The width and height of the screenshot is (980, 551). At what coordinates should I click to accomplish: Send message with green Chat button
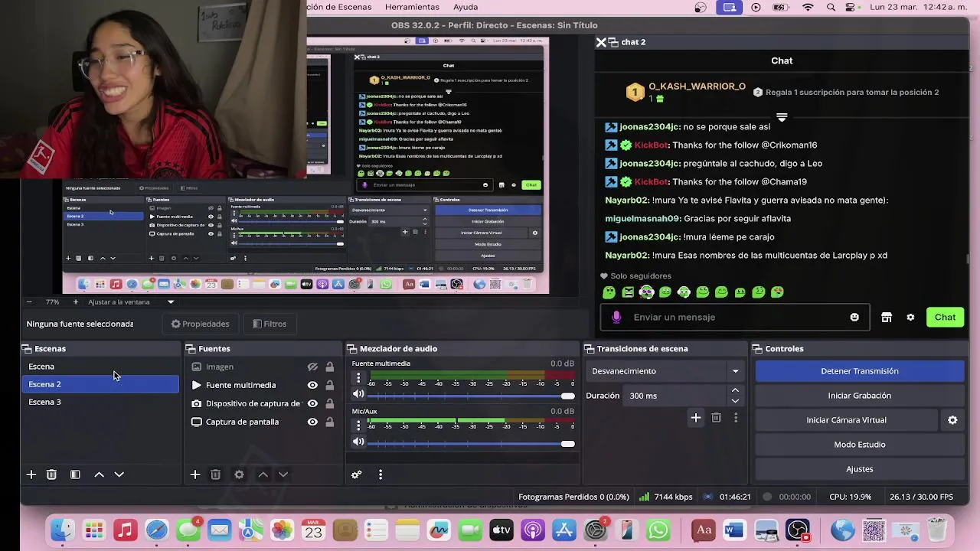click(x=945, y=317)
